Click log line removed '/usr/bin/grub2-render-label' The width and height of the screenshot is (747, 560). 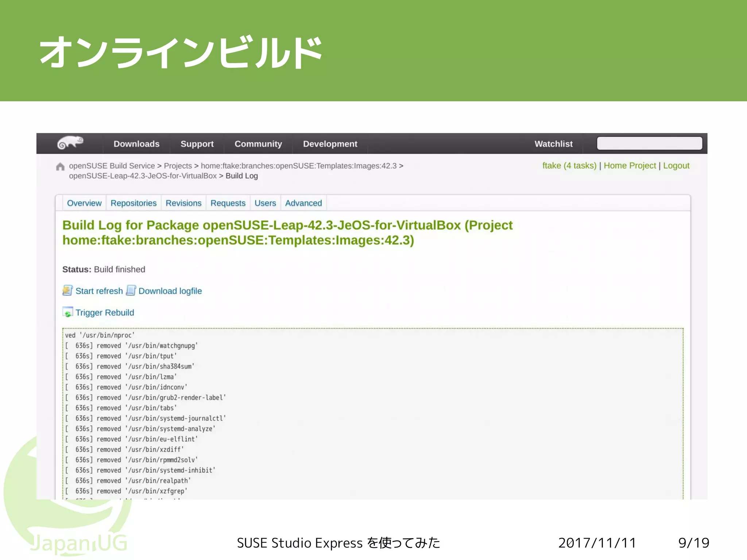coord(146,397)
